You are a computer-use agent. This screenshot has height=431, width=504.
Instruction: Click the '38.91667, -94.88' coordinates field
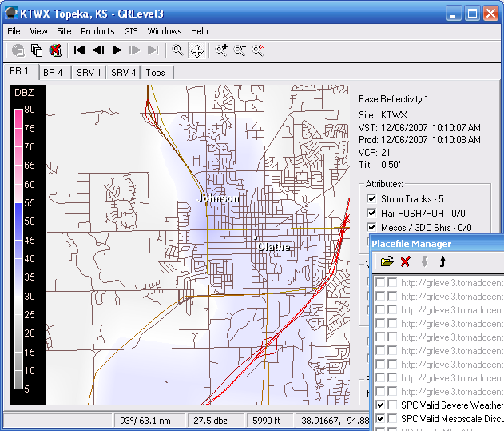[333, 421]
